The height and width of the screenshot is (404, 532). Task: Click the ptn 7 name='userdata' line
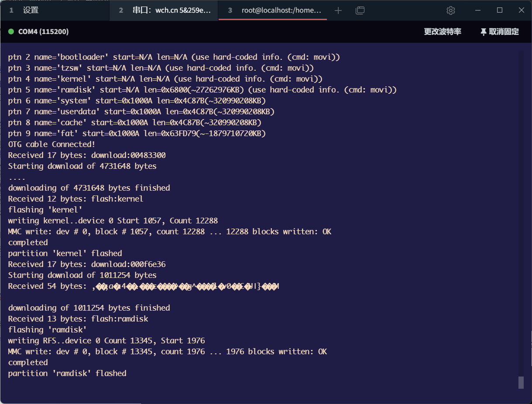pyautogui.click(x=141, y=112)
